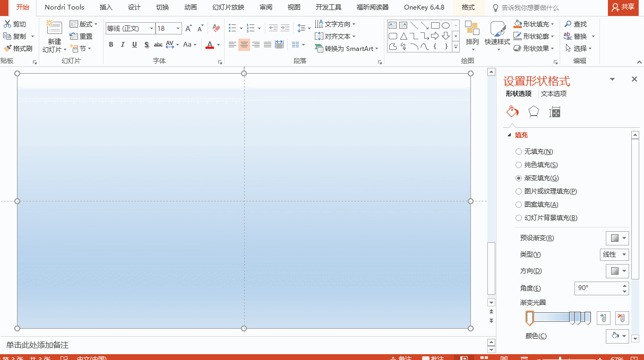This screenshot has width=644, height=360.
Task: Click the New Slide (新建幻灯片) icon
Action: (x=54, y=28)
